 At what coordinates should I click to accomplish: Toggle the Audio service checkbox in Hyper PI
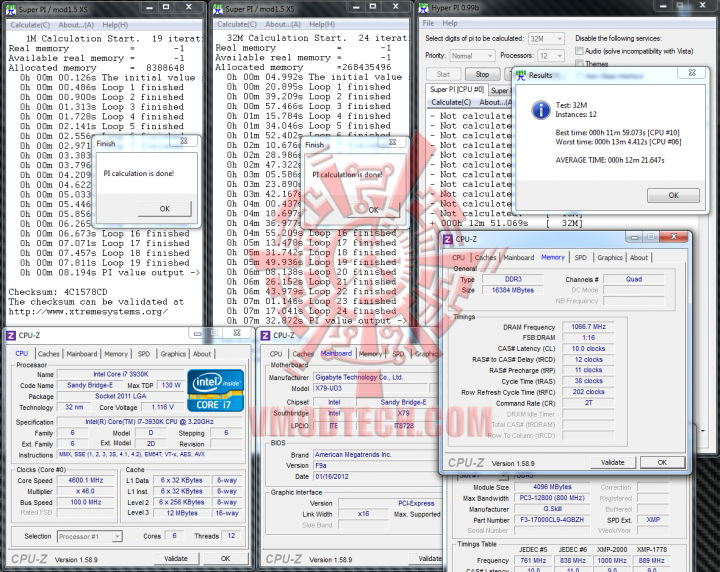579,51
